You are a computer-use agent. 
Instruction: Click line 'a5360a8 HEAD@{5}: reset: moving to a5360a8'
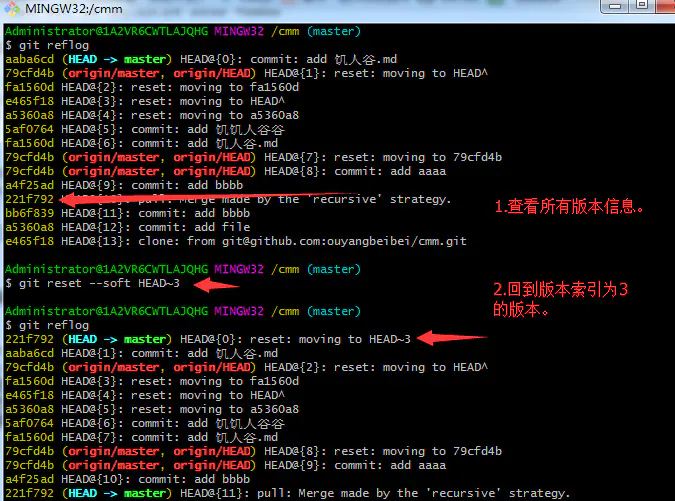tap(152, 409)
